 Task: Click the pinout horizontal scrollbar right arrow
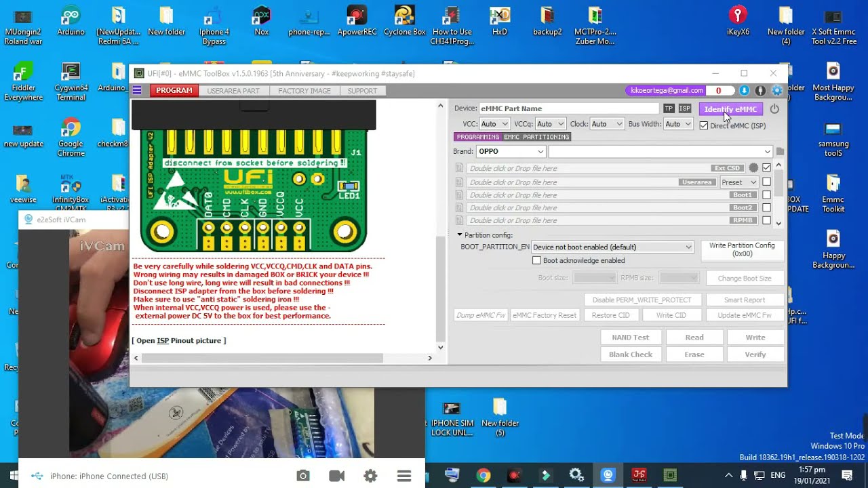coord(429,358)
